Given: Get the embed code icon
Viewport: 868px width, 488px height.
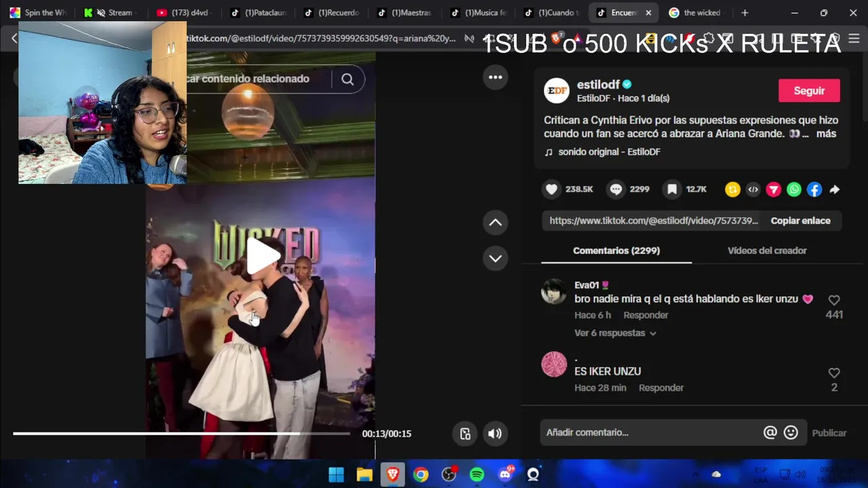Looking at the screenshot, I should 753,190.
